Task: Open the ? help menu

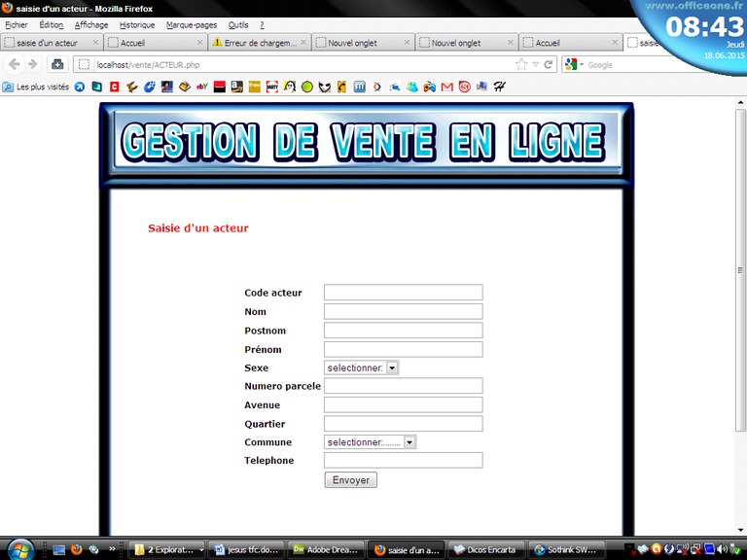Action: pyautogui.click(x=262, y=24)
